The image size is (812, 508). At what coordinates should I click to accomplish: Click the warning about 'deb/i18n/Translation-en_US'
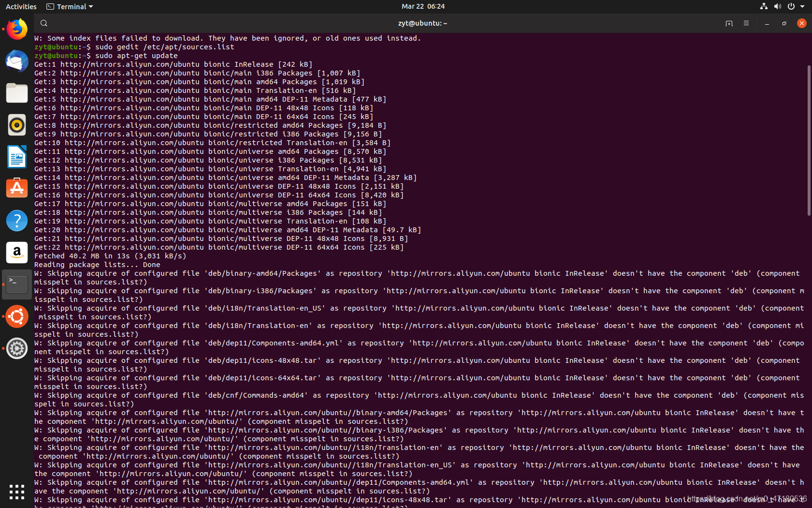tap(419, 313)
